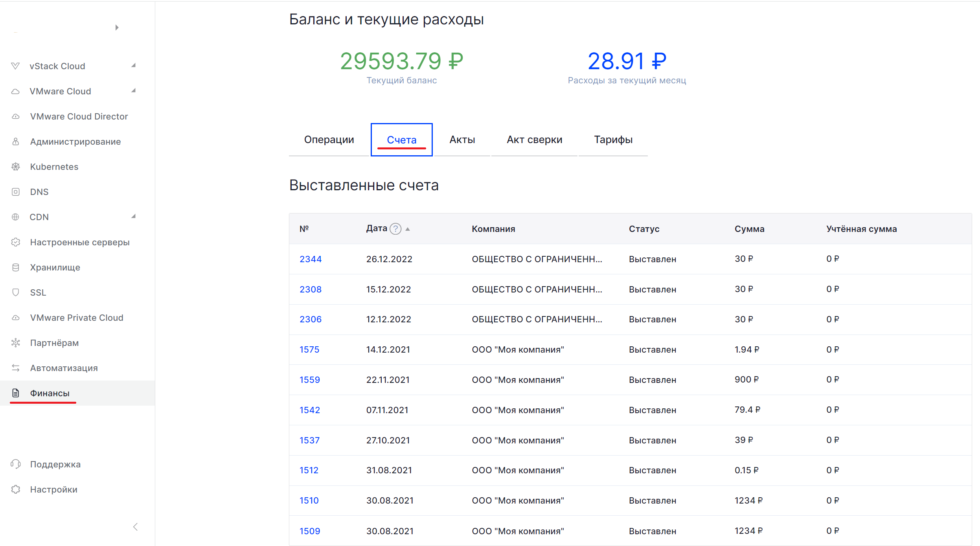Open the account switcher arrow at sidebar top

pos(117,28)
